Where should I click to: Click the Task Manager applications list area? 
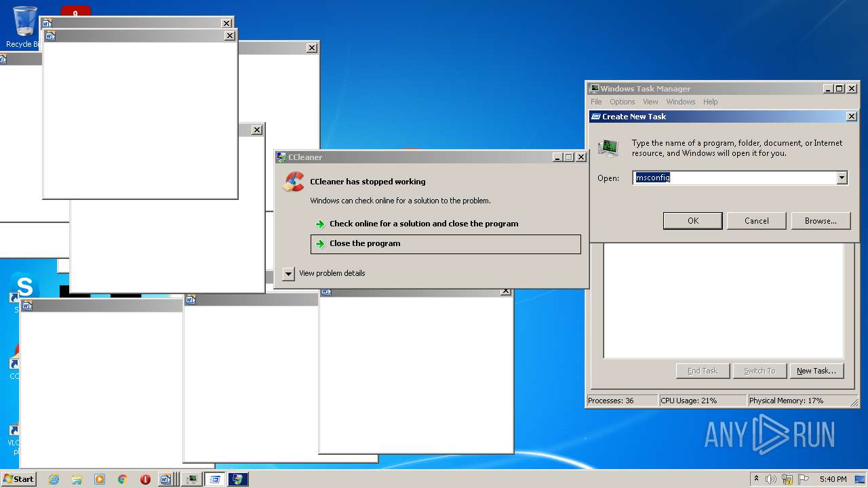coord(724,300)
